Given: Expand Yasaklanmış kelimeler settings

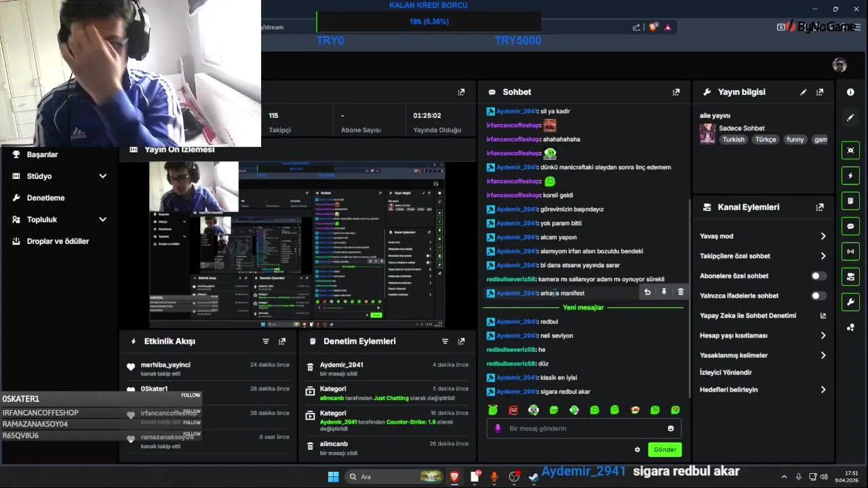Looking at the screenshot, I should pyautogui.click(x=823, y=355).
